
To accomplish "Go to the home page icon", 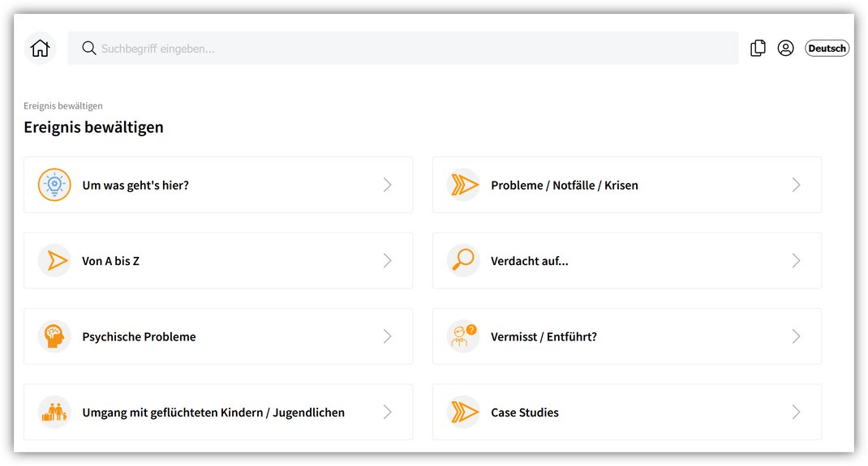I will tap(40, 48).
